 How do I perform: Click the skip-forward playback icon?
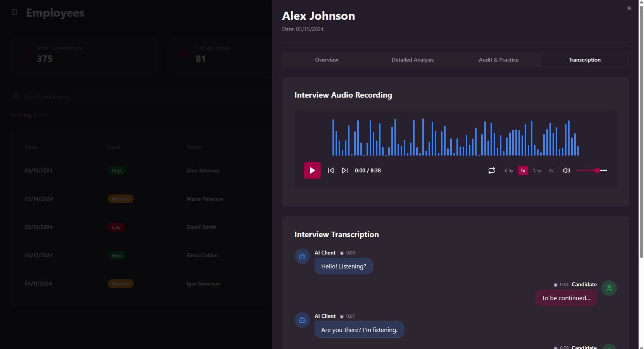(x=344, y=170)
